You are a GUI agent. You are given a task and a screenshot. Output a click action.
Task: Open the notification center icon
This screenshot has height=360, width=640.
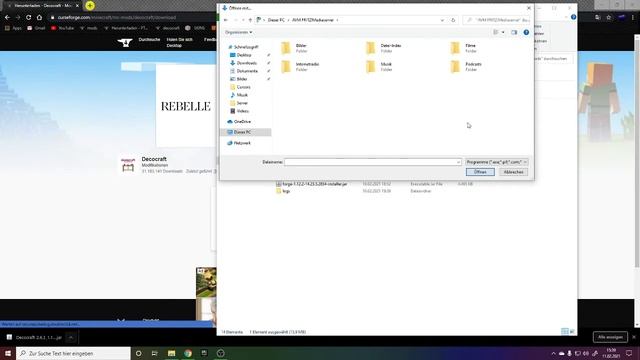click(629, 353)
